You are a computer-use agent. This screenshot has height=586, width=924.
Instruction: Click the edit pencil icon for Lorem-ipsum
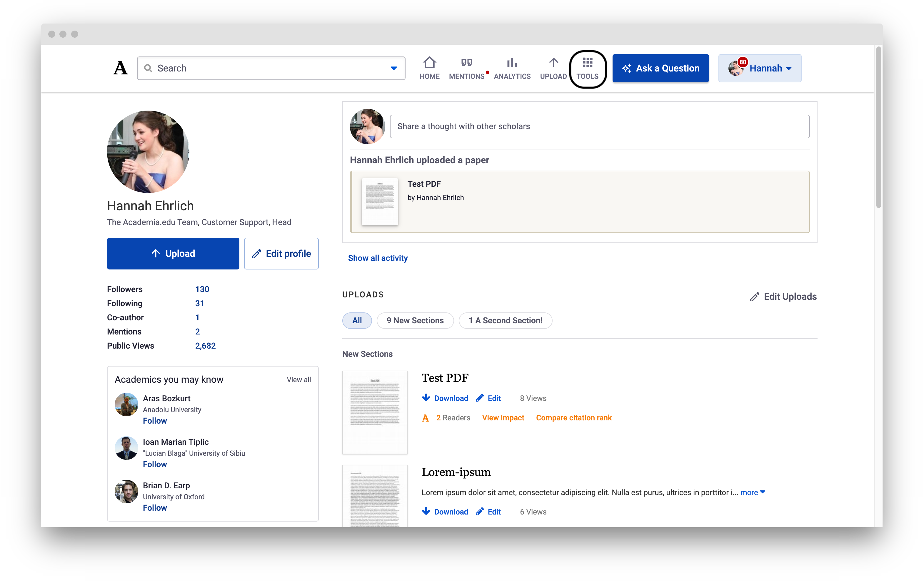(480, 511)
